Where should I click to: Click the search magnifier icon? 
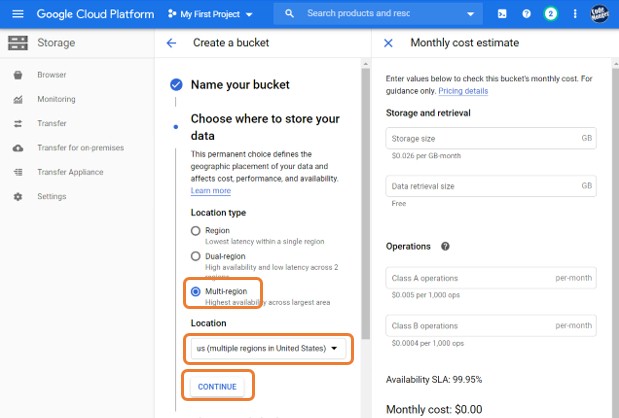pos(289,14)
